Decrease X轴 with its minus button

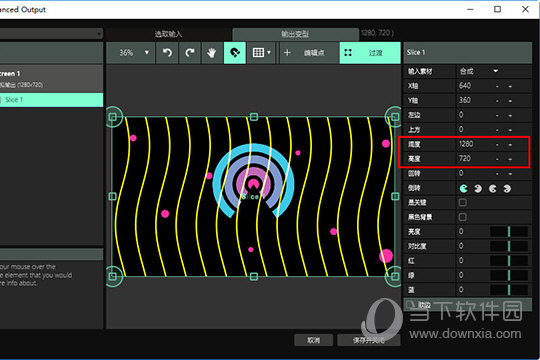tap(497, 86)
